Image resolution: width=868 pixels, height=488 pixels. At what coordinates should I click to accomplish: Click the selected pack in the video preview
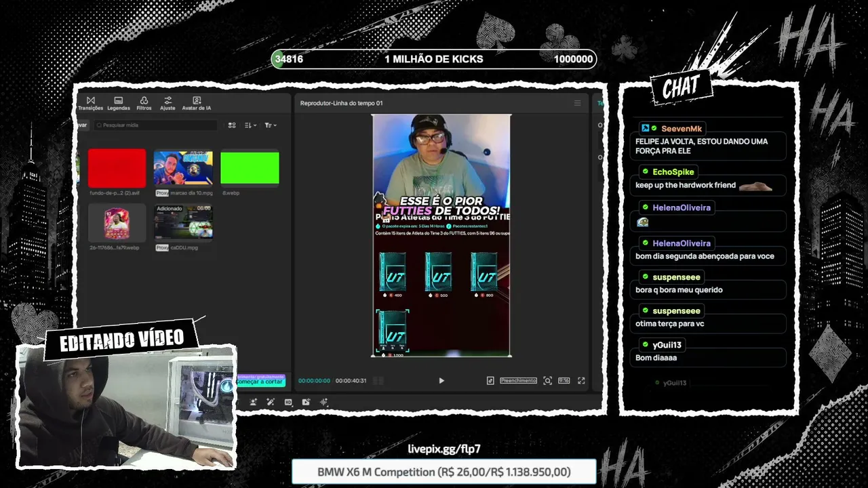tap(393, 332)
